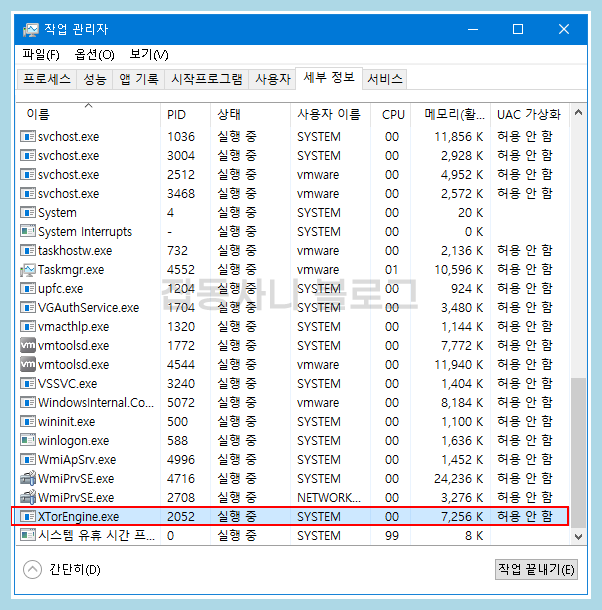Screen dimensions: 602x610
Task: Open the 보기(V) menu
Action: click(149, 54)
